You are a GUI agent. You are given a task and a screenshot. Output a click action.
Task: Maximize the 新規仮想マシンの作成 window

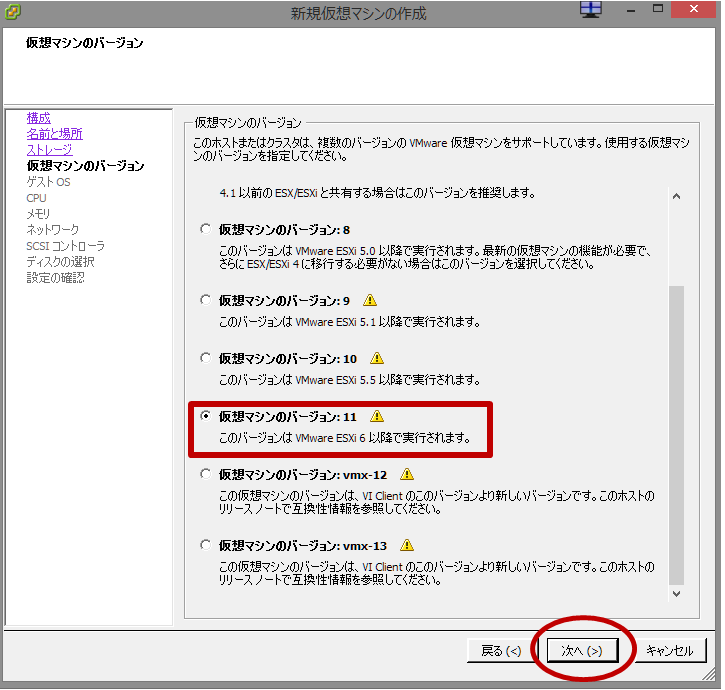pyautogui.click(x=657, y=9)
